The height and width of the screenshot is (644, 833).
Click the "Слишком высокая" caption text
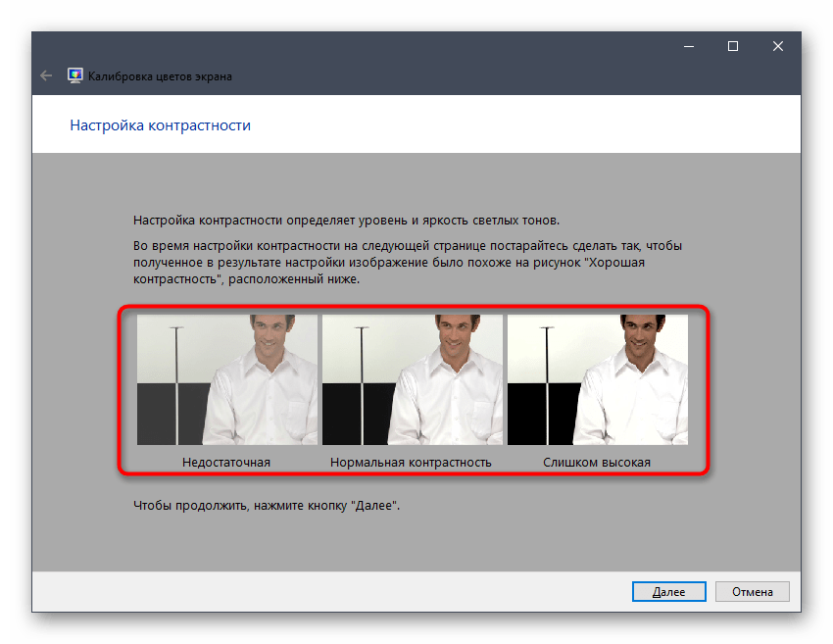click(x=597, y=462)
